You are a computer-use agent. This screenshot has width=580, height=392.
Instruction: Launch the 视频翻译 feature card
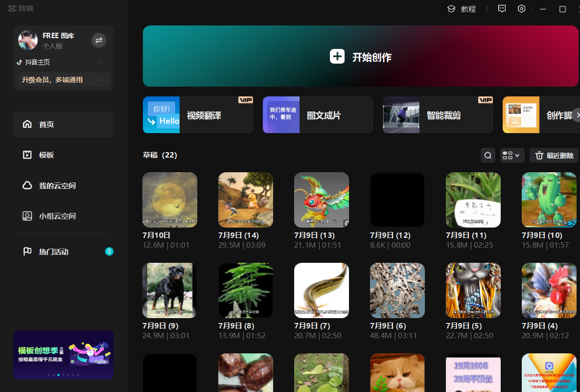198,115
